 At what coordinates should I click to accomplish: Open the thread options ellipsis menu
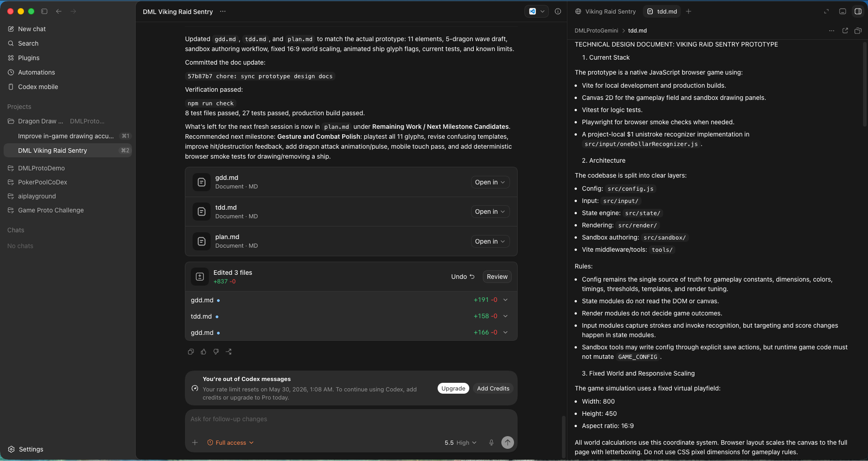pos(223,11)
